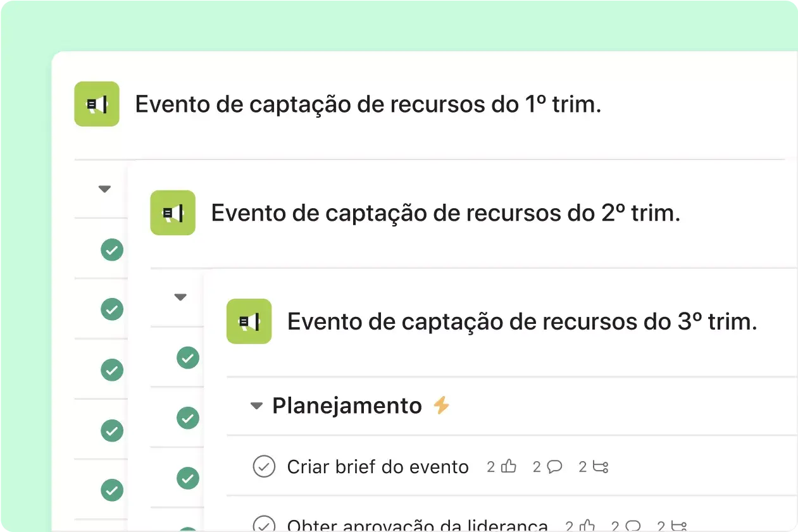Click the megaphone icon of the 3º trim. project

(249, 321)
